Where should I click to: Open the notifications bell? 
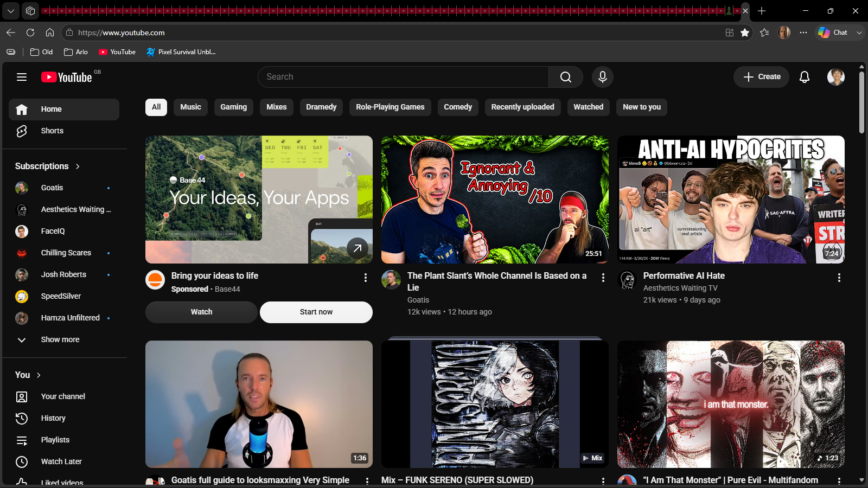pos(805,77)
